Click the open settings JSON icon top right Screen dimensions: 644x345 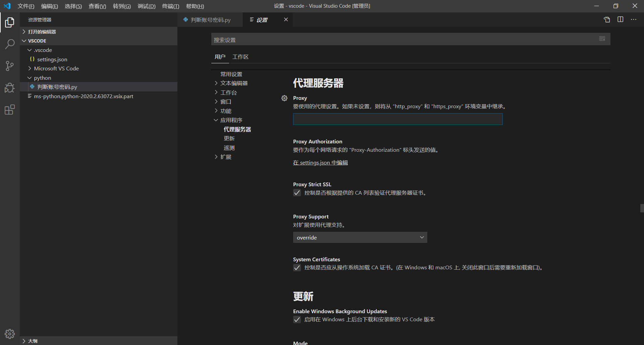click(x=607, y=19)
